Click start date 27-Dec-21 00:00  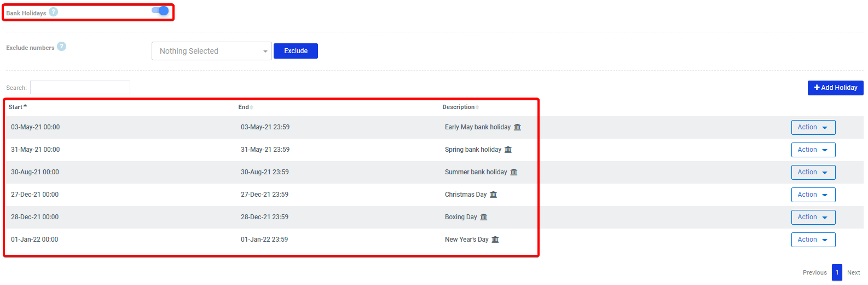tap(35, 195)
